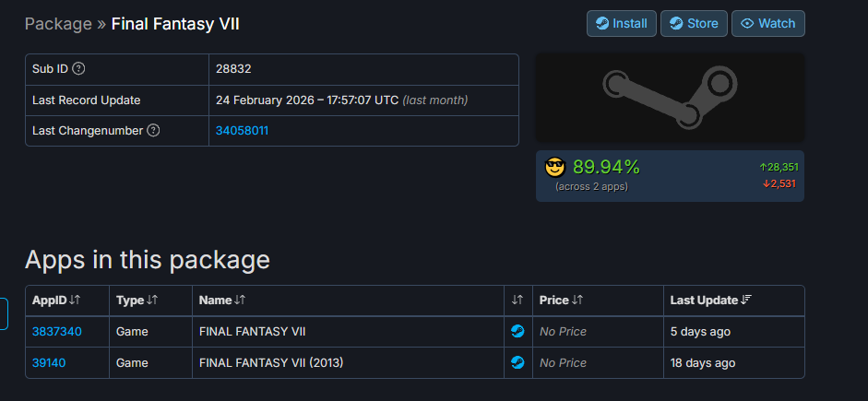Open changenumber 34058011 link
Viewport: 868px width, 401px height.
pyautogui.click(x=242, y=131)
